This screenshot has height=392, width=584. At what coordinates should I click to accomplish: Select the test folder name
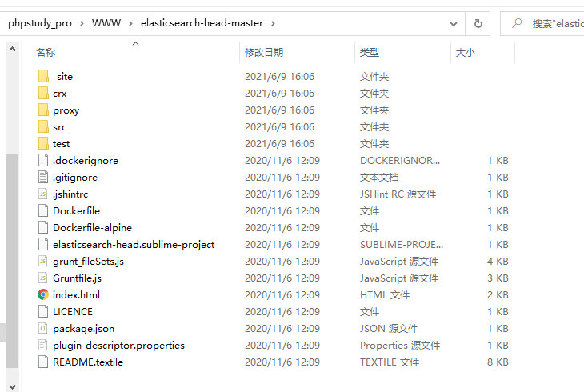coord(61,143)
